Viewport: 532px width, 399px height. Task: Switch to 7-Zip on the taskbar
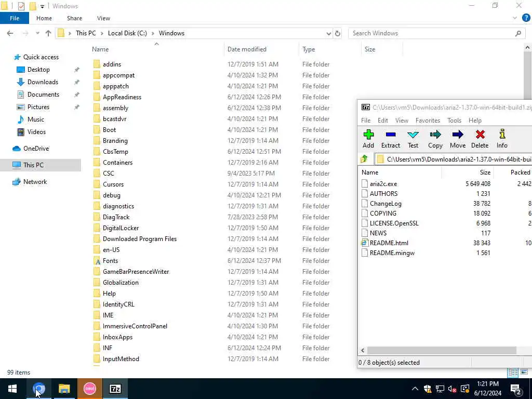click(115, 389)
